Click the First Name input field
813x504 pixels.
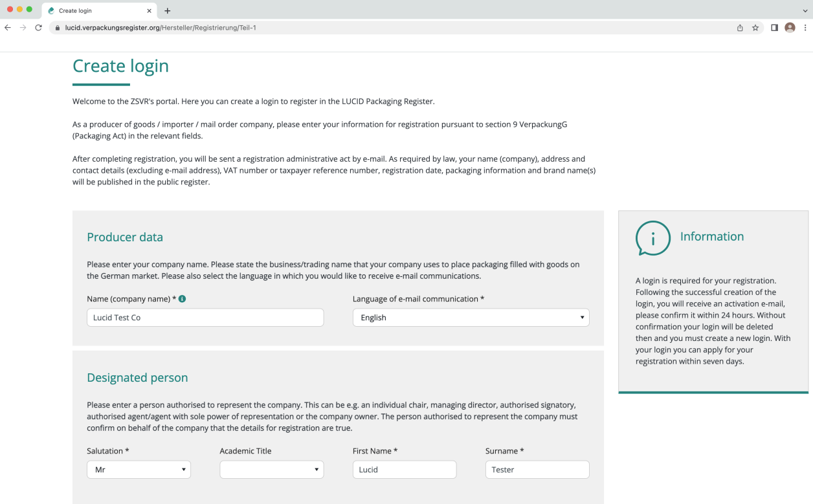point(405,470)
